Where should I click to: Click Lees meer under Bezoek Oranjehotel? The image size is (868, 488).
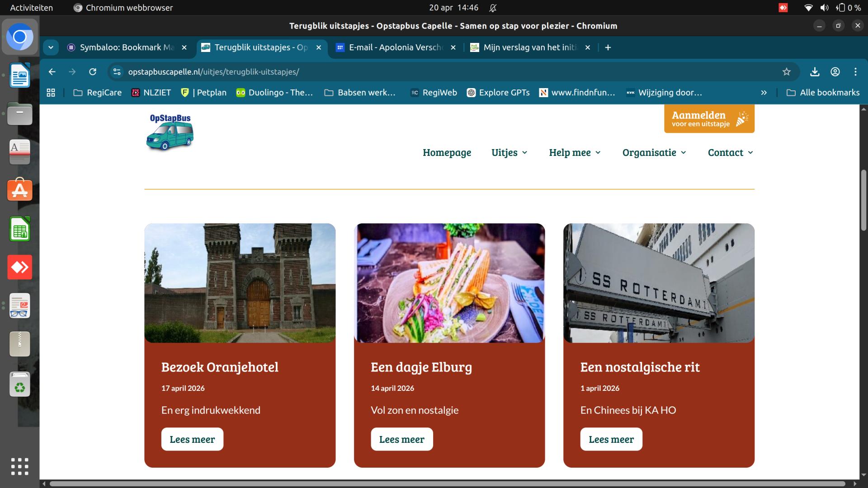click(192, 439)
